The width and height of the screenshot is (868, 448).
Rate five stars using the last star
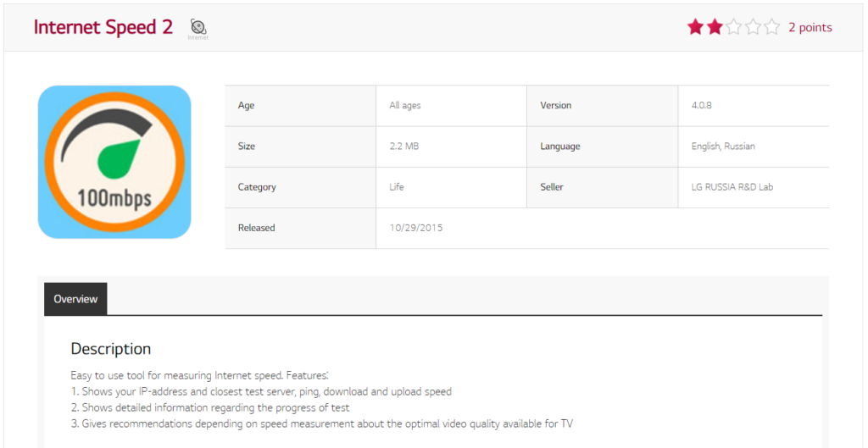pos(771,27)
